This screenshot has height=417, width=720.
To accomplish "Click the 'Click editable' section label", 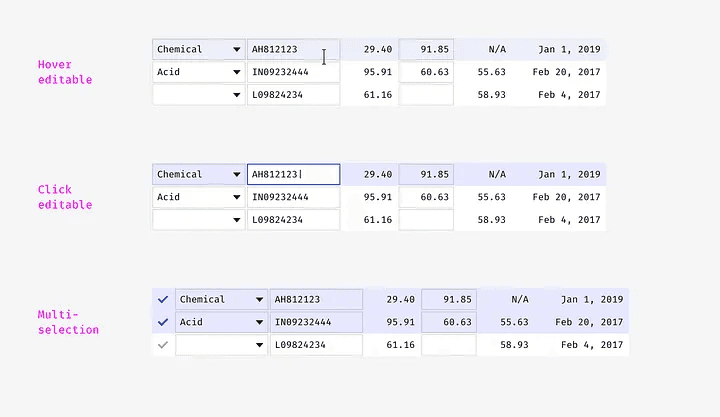I will point(65,197).
